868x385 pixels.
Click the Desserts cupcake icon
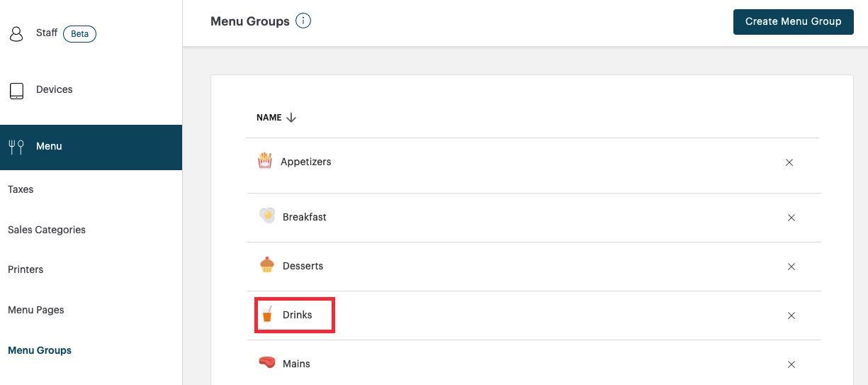(267, 265)
